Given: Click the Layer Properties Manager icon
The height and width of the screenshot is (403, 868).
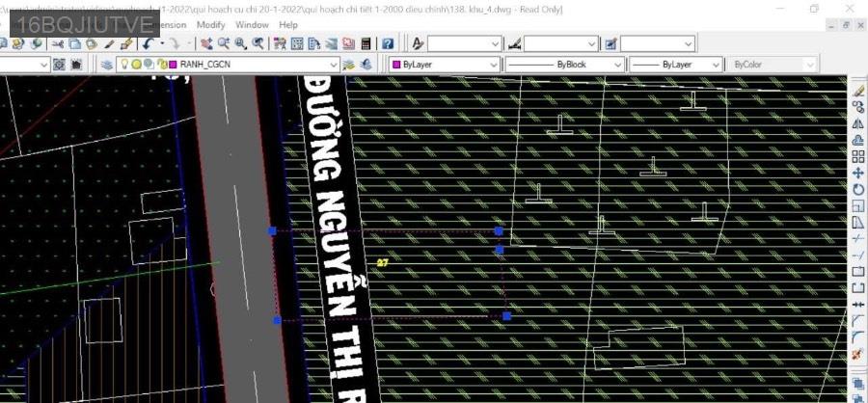Looking at the screenshot, I should (107, 65).
